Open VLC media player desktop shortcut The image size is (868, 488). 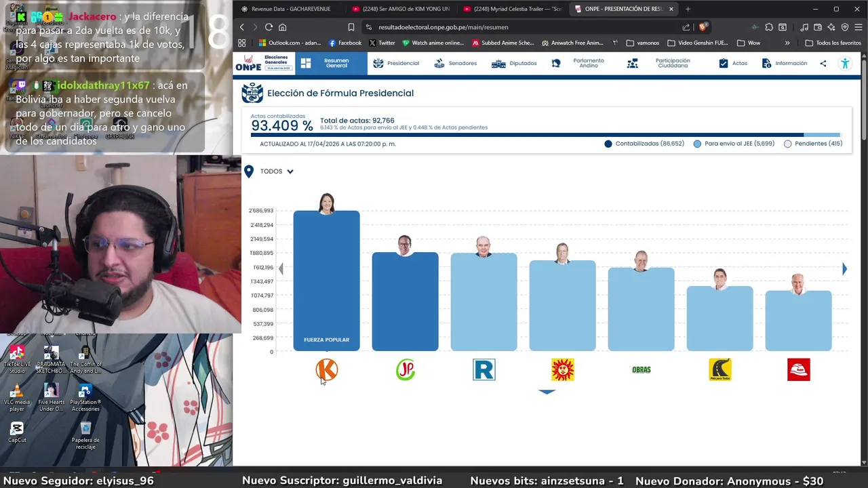(17, 397)
